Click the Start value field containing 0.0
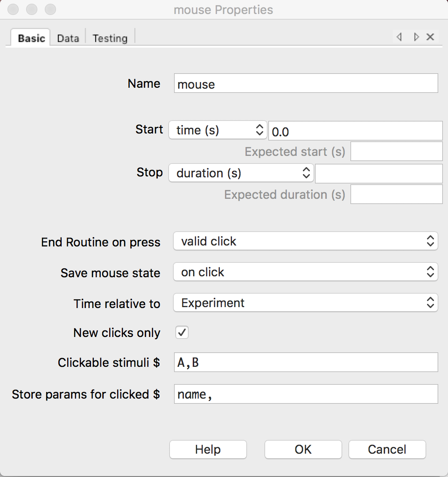Image resolution: width=448 pixels, height=477 pixels. (355, 131)
